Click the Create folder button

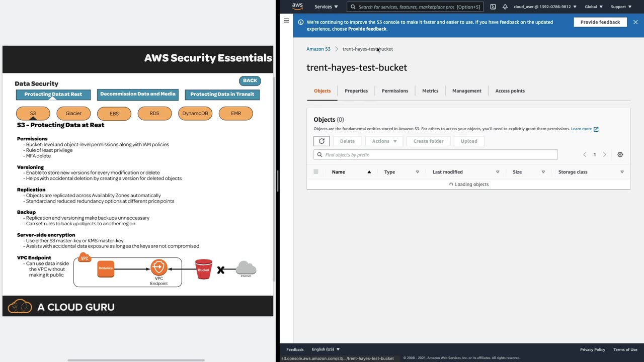pyautogui.click(x=429, y=141)
